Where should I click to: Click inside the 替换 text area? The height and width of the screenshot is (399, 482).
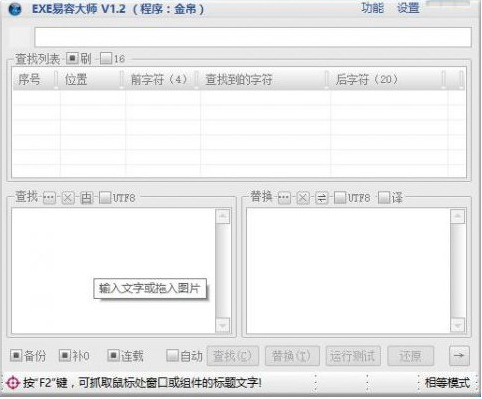tap(348, 271)
